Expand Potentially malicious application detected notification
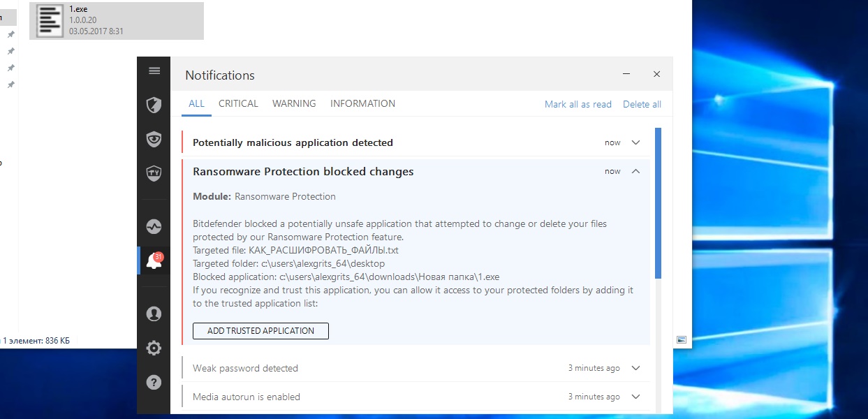 click(635, 142)
